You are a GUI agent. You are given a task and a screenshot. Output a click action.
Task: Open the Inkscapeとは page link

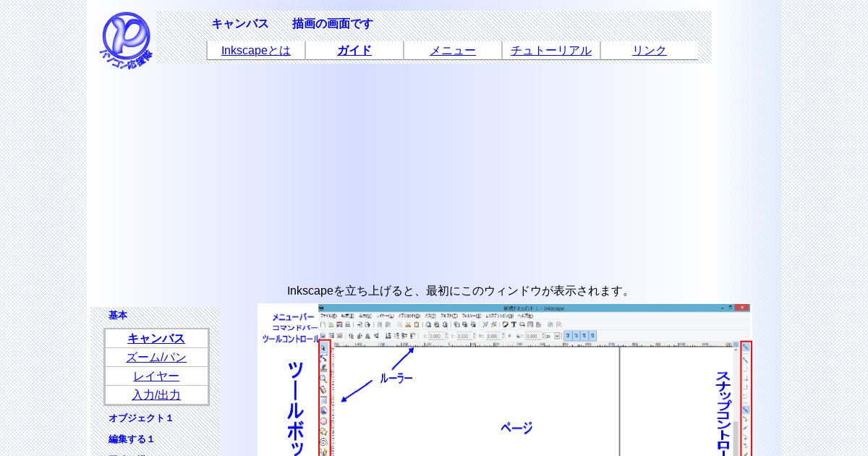[x=256, y=51]
